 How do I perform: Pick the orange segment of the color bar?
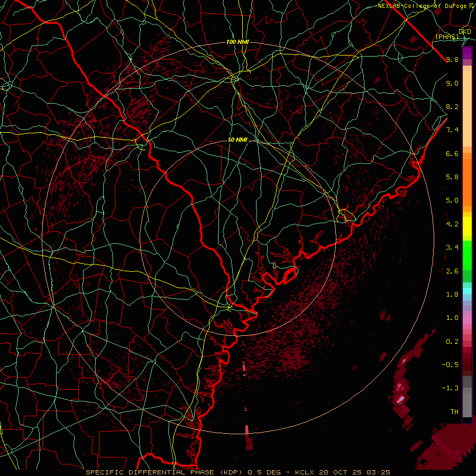pos(467,183)
